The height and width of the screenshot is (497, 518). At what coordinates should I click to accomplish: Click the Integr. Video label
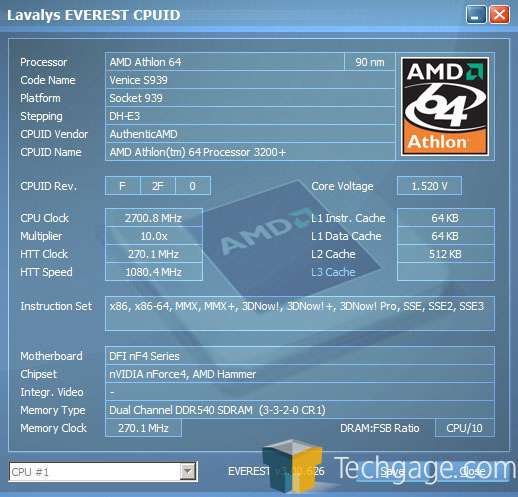[x=52, y=392]
